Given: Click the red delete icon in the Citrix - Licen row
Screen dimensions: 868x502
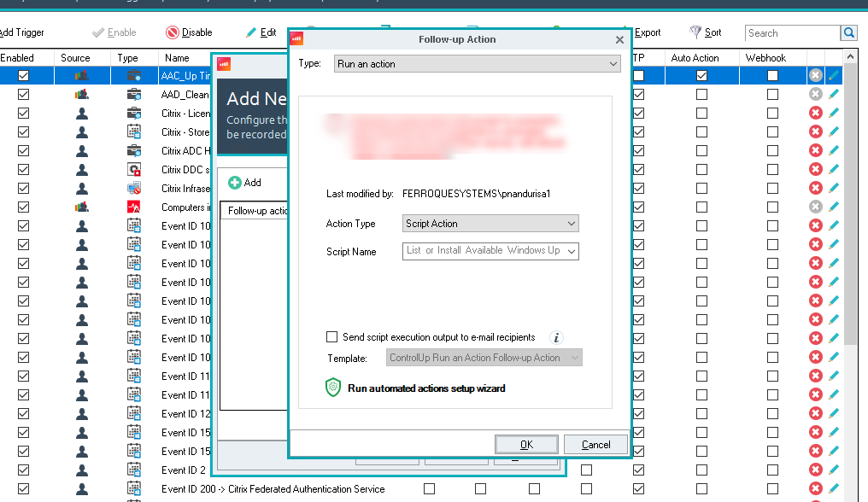Looking at the screenshot, I should [815, 114].
